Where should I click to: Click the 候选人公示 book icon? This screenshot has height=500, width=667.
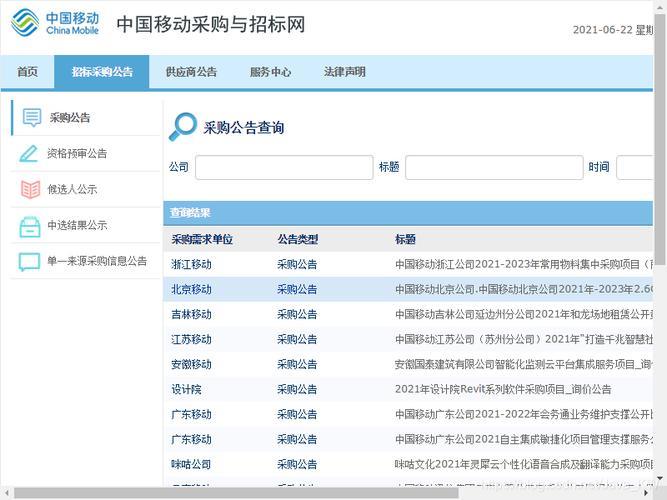30,189
